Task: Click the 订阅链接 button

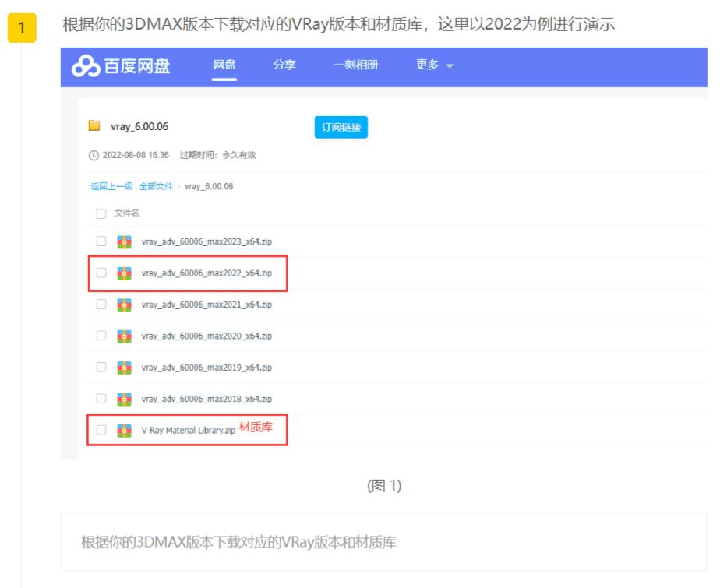Action: pos(341,127)
